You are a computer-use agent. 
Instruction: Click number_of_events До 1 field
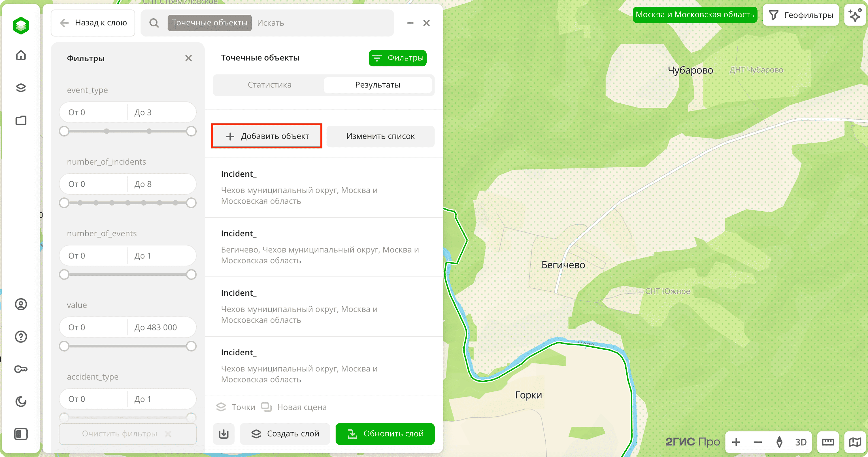(x=162, y=256)
